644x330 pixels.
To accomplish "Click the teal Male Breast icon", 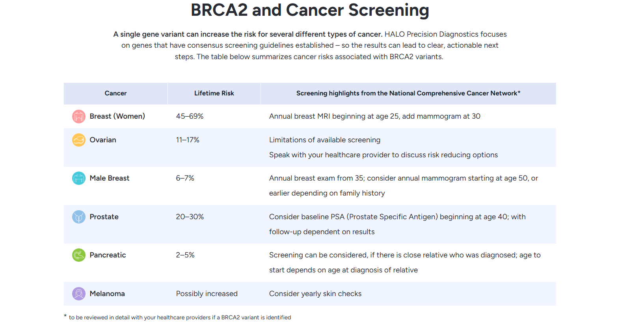I will point(79,178).
